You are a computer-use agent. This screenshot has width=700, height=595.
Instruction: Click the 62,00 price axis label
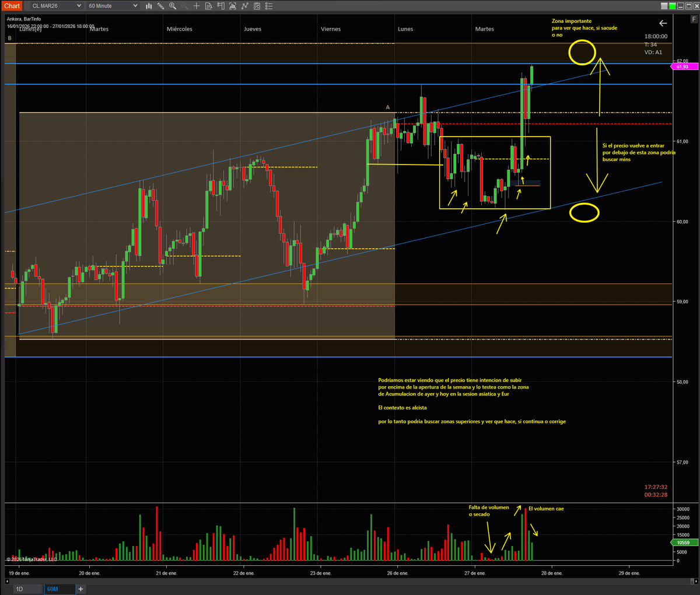point(681,61)
